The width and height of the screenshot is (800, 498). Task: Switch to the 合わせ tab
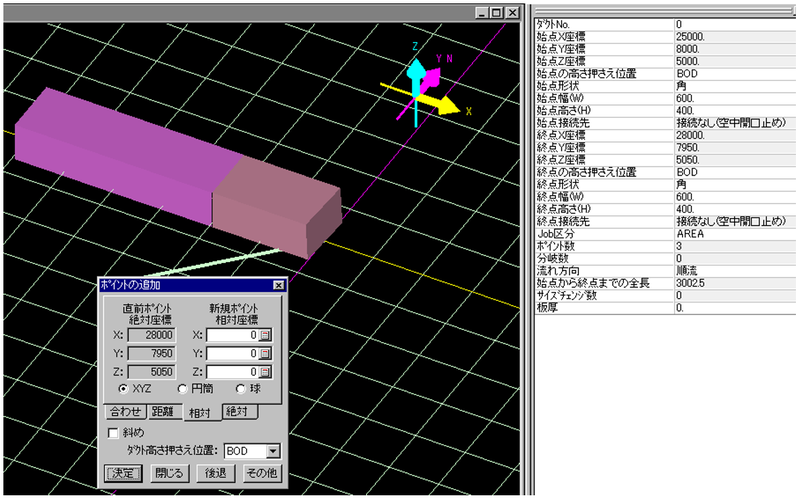point(124,411)
